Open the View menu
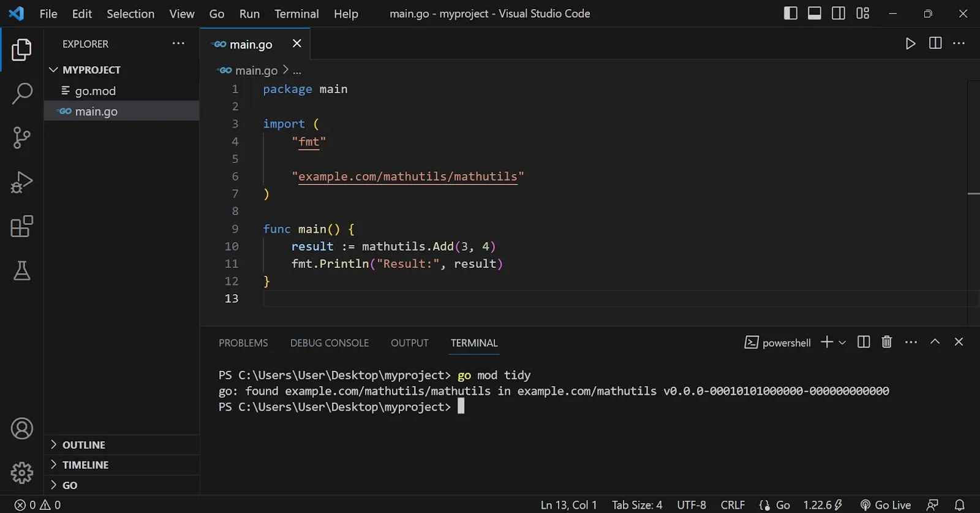This screenshot has height=513, width=980. coord(182,13)
